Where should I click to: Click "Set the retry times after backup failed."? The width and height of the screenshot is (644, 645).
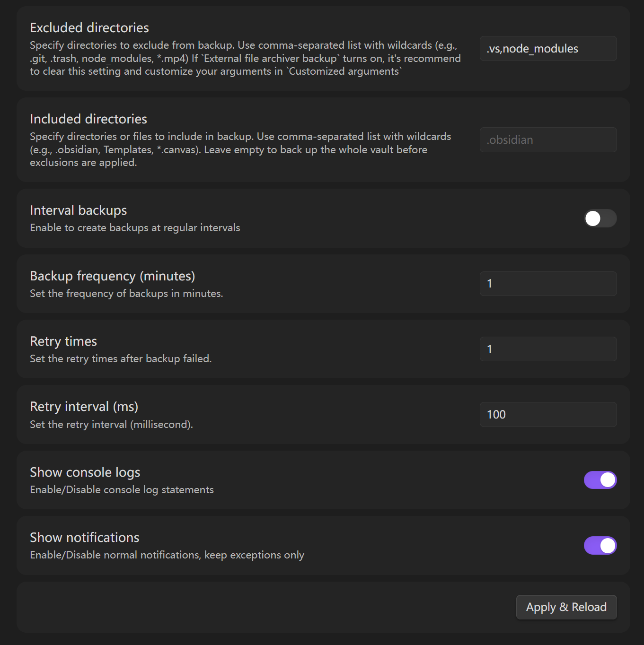pos(121,359)
